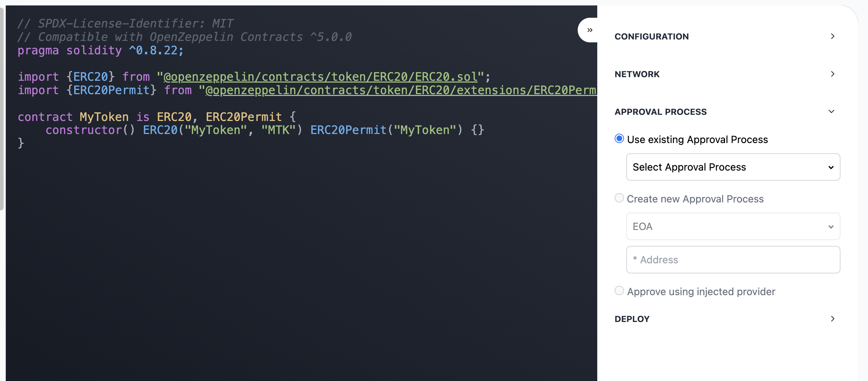Click the Address input field
868x381 pixels.
733,260
